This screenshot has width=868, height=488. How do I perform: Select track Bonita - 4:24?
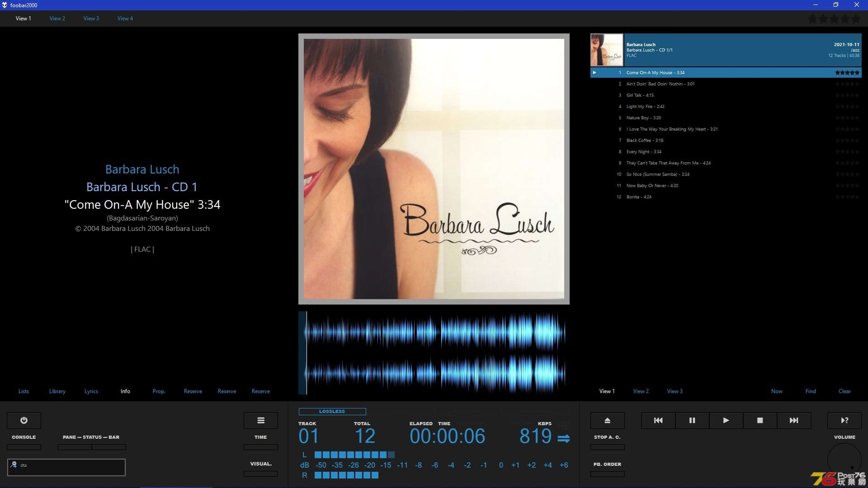pyautogui.click(x=726, y=197)
